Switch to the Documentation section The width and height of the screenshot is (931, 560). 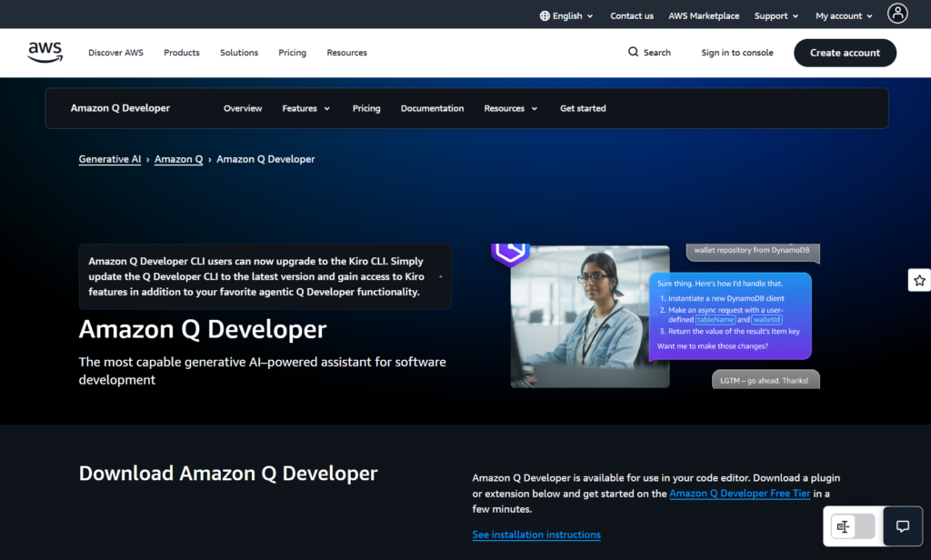(432, 107)
